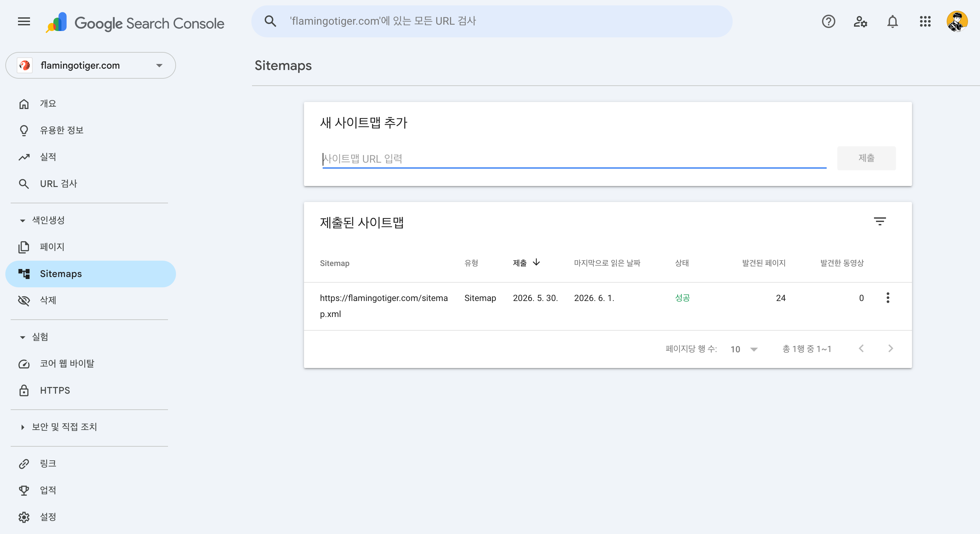Screen dimensions: 980x534
Task: Open the Google apps grid
Action: pos(925,21)
